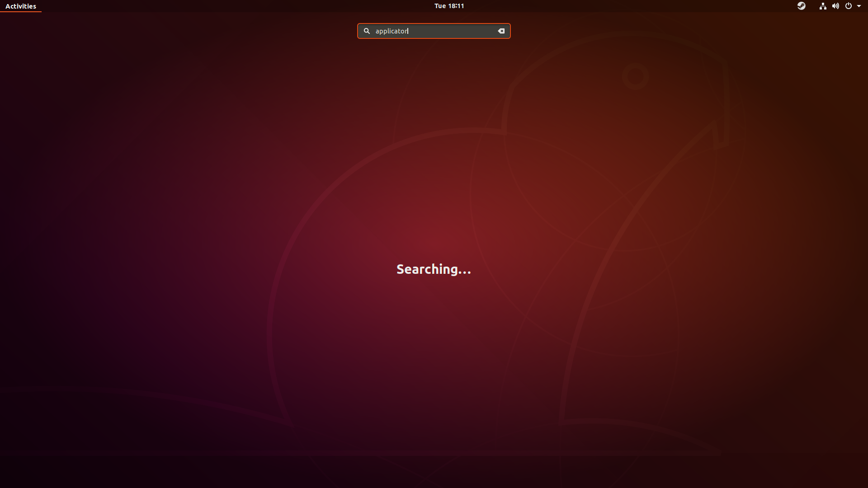868x488 pixels.
Task: Click top bar gap between Steam and network
Action: (812, 6)
